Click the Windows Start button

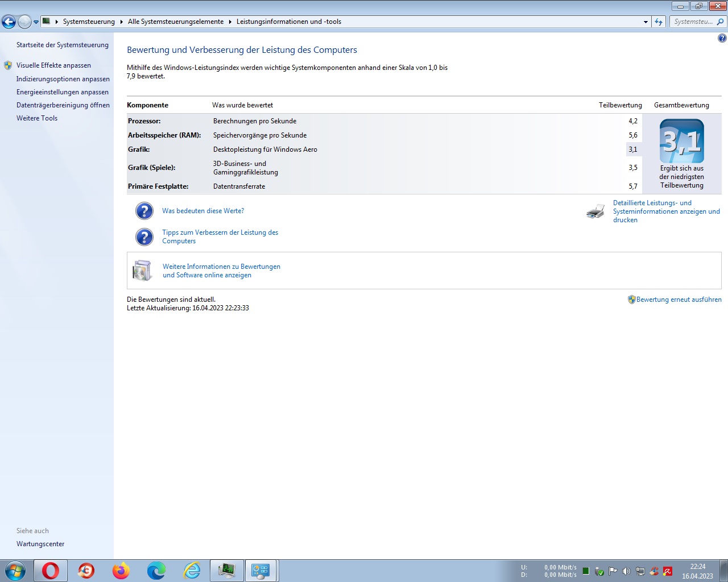(x=15, y=570)
